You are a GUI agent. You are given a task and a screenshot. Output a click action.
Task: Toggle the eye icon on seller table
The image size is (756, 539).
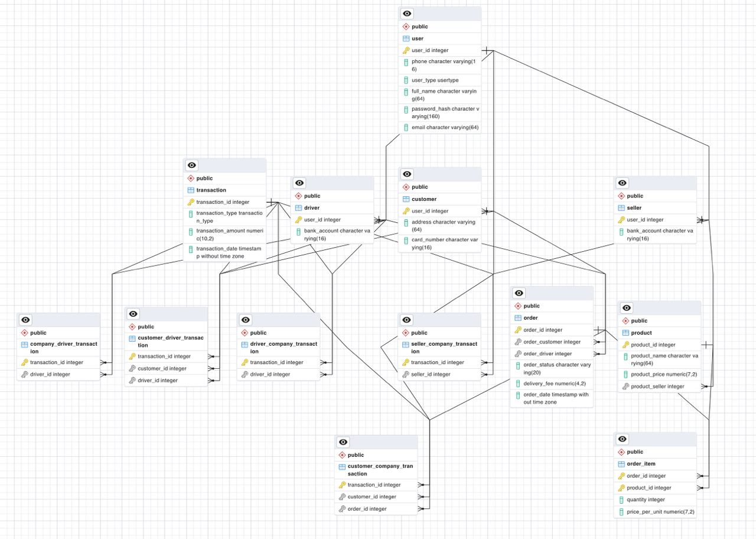point(621,183)
